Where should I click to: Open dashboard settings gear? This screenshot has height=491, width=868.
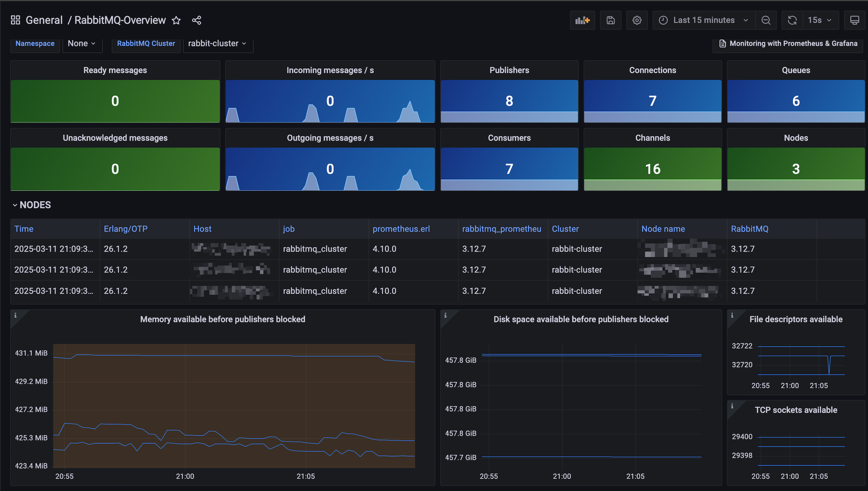(637, 20)
